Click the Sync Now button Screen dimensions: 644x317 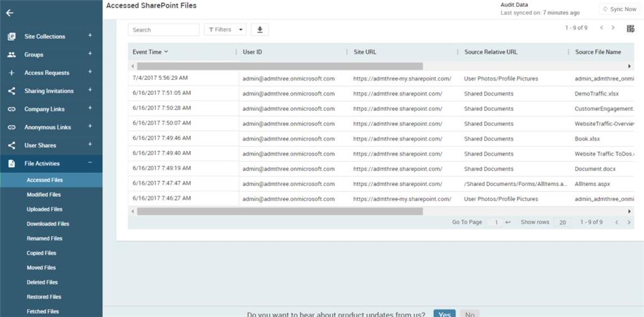tap(619, 9)
